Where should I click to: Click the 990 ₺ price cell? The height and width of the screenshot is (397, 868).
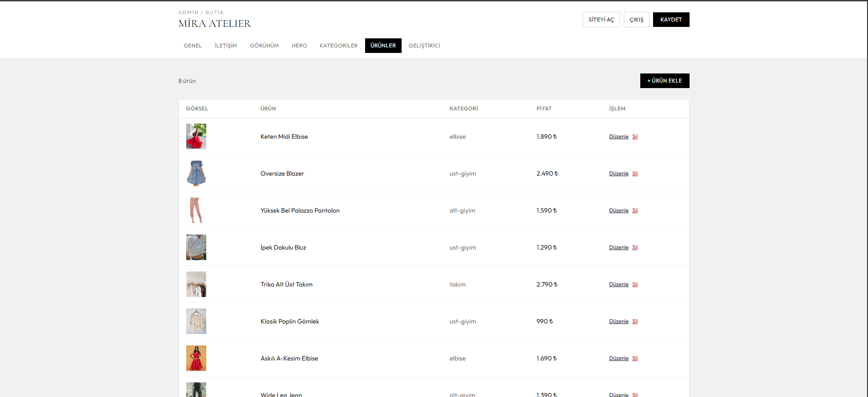point(545,321)
